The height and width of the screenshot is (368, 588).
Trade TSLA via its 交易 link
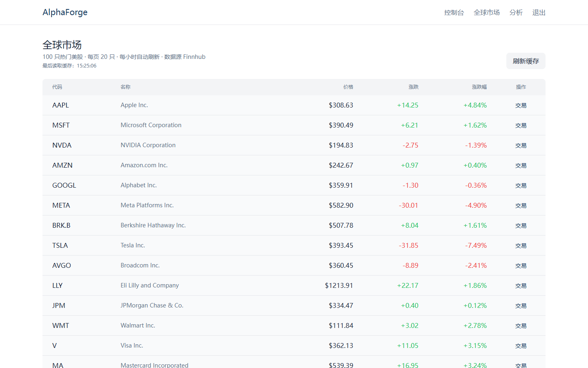point(521,246)
